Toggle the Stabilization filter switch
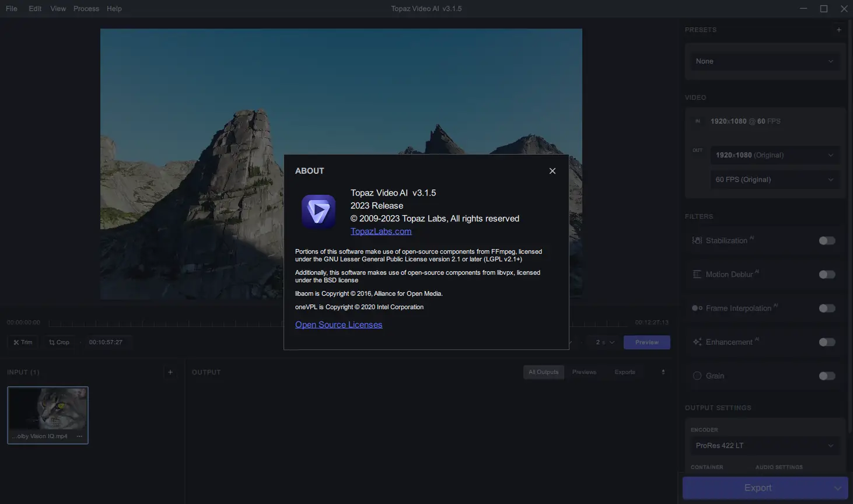 pyautogui.click(x=827, y=241)
